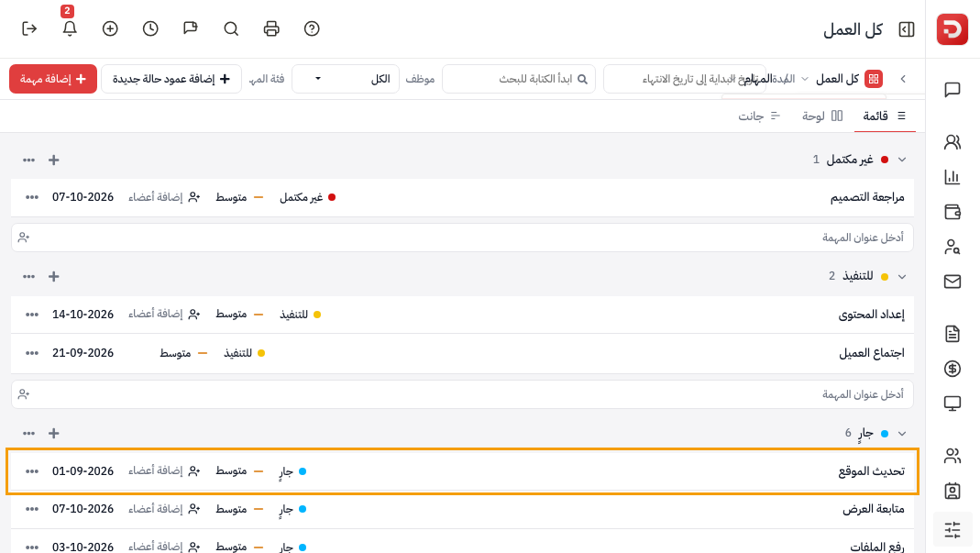Add task to غير مكتمل group with plus
The width and height of the screenshot is (980, 553).
pos(54,160)
